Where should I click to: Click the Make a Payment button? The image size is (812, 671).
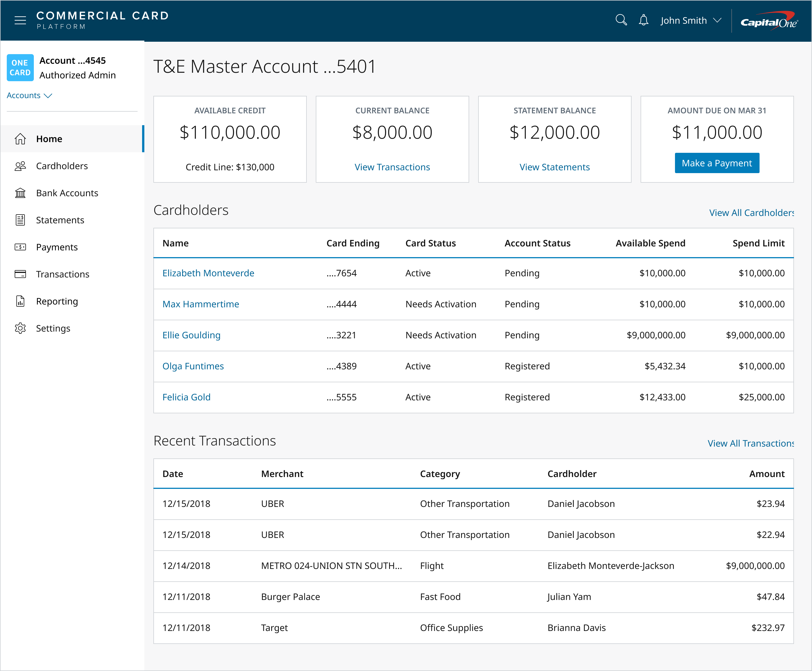(x=717, y=163)
